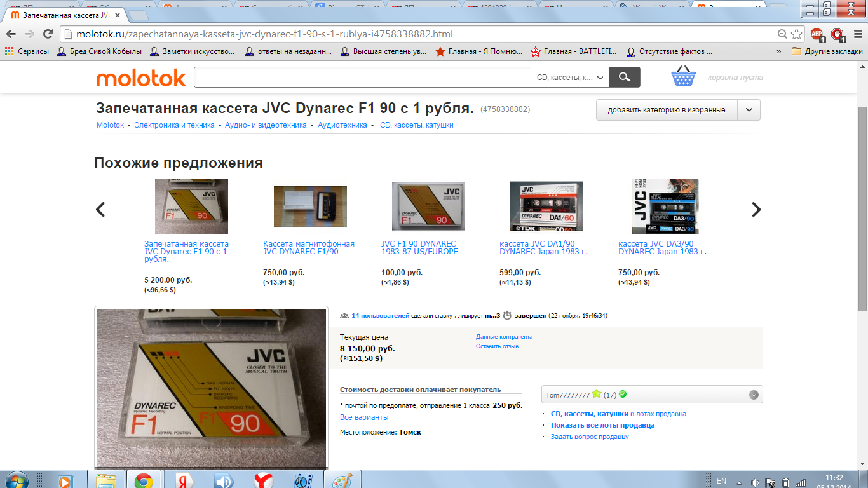Click 'Все варианты' delivery link
868x488 pixels.
[364, 417]
